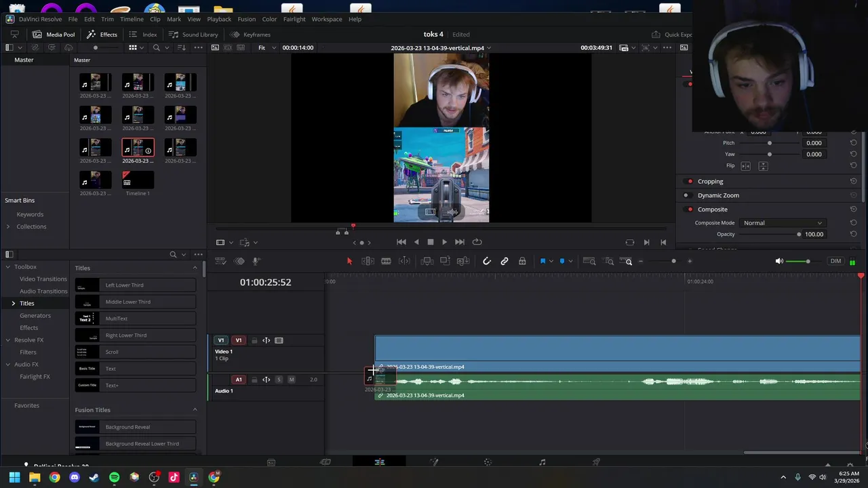868x488 pixels.
Task: Toggle Loop playback in viewer
Action: [477, 242]
